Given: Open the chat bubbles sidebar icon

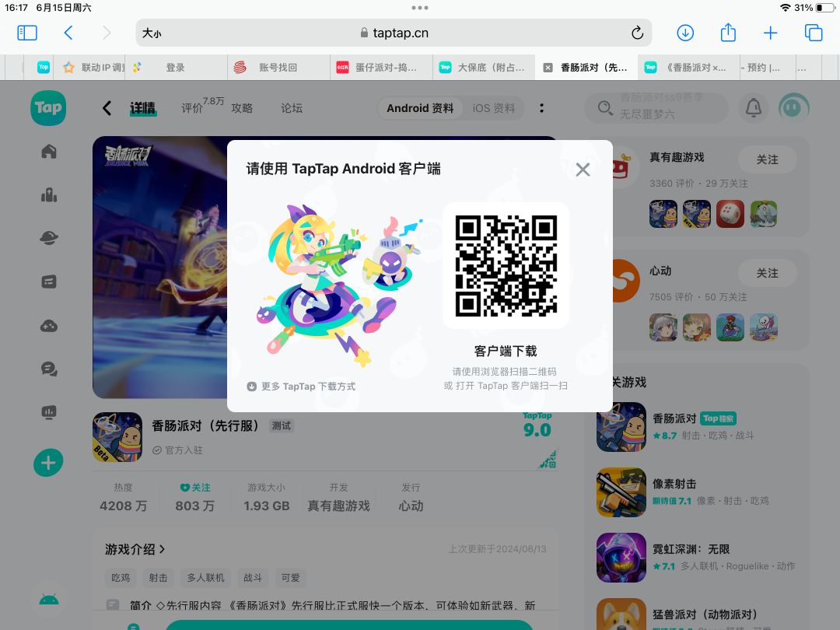Looking at the screenshot, I should [49, 369].
